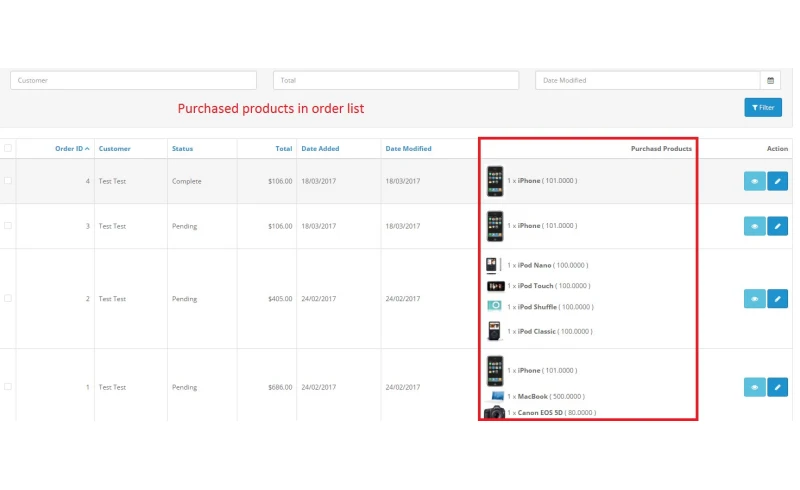The height and width of the screenshot is (490, 800).
Task: Sort the table by Order ID column
Action: pos(70,149)
